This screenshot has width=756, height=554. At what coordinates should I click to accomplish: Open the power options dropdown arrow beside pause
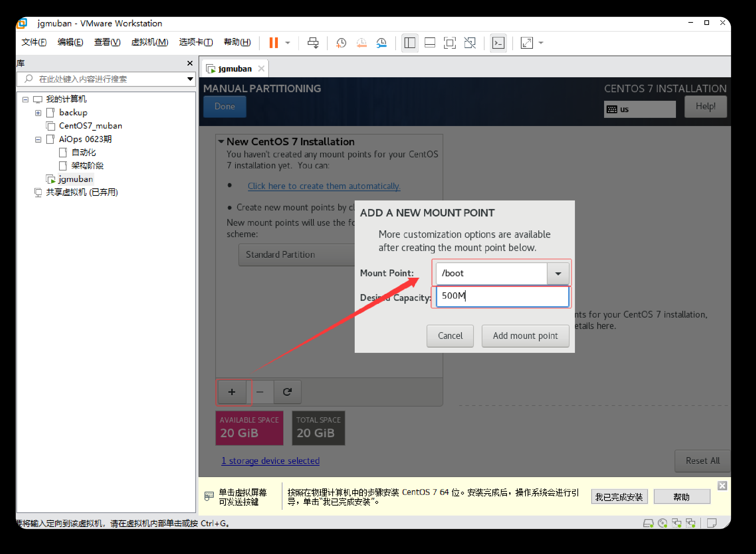point(287,43)
